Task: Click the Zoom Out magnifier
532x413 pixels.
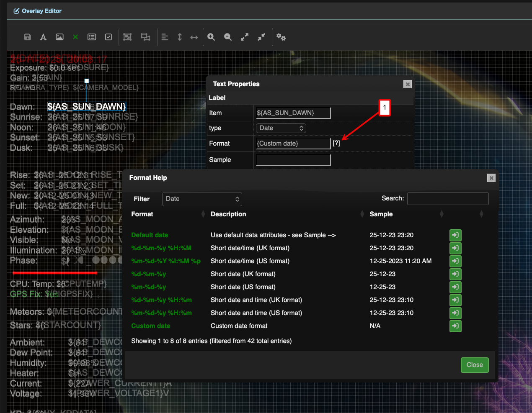Action: tap(228, 37)
